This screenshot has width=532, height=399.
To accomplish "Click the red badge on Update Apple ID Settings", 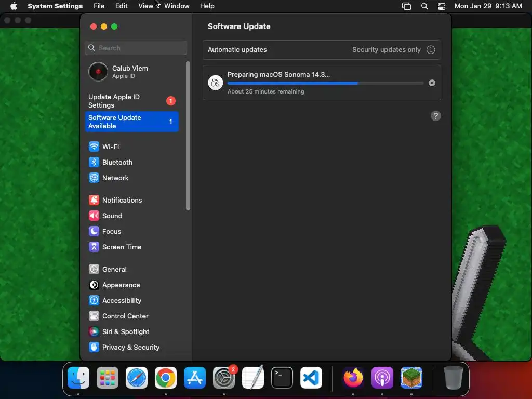I will [x=170, y=101].
